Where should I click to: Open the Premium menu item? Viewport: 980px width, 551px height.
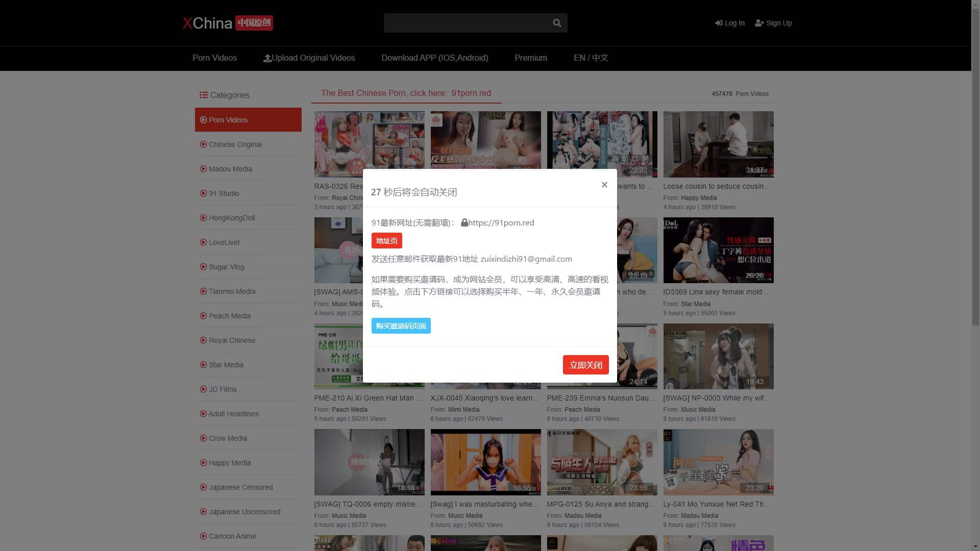pyautogui.click(x=530, y=58)
